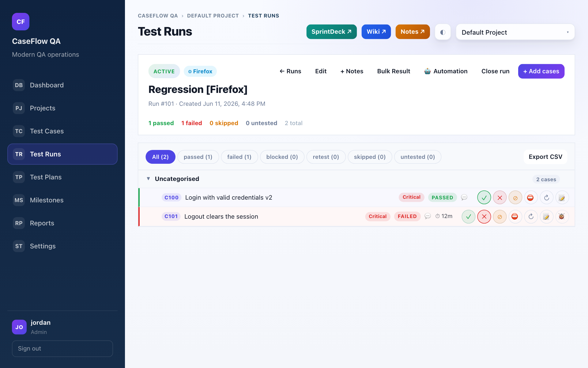Open Milestones page
This screenshot has width=588, height=368.
(62, 200)
